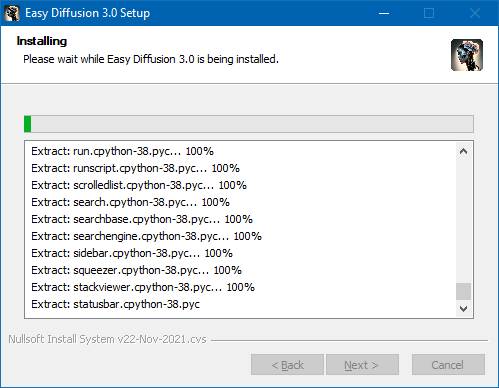
Task: Select the scrolledlist.cpython-38.pyc extract entry
Action: (x=139, y=185)
